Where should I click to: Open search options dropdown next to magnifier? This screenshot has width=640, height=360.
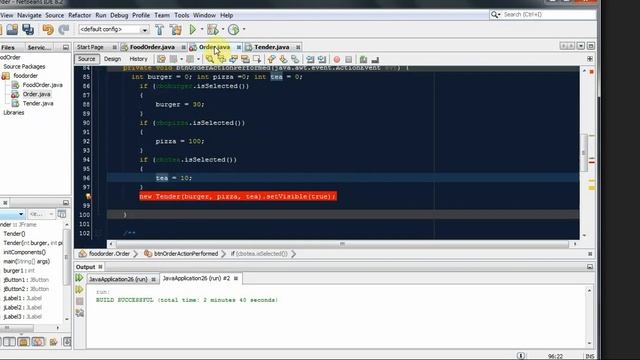[x=496, y=15]
